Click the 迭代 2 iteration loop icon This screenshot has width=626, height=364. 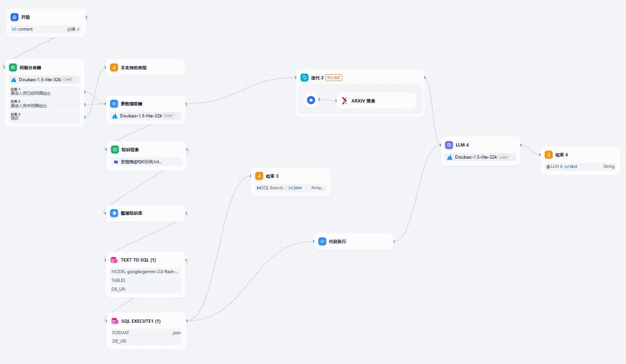pos(304,77)
